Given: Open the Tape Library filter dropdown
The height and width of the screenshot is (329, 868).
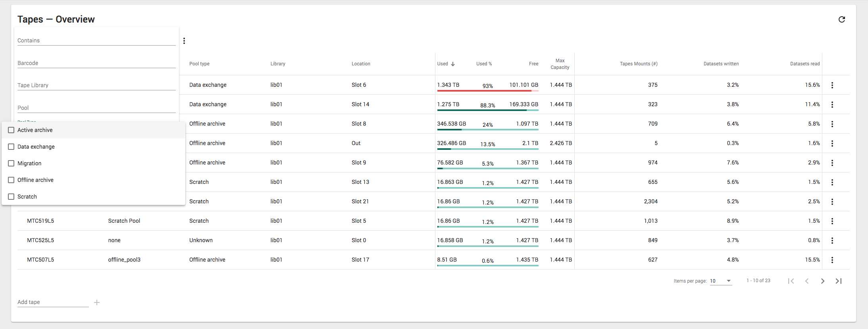Looking at the screenshot, I should point(96,85).
